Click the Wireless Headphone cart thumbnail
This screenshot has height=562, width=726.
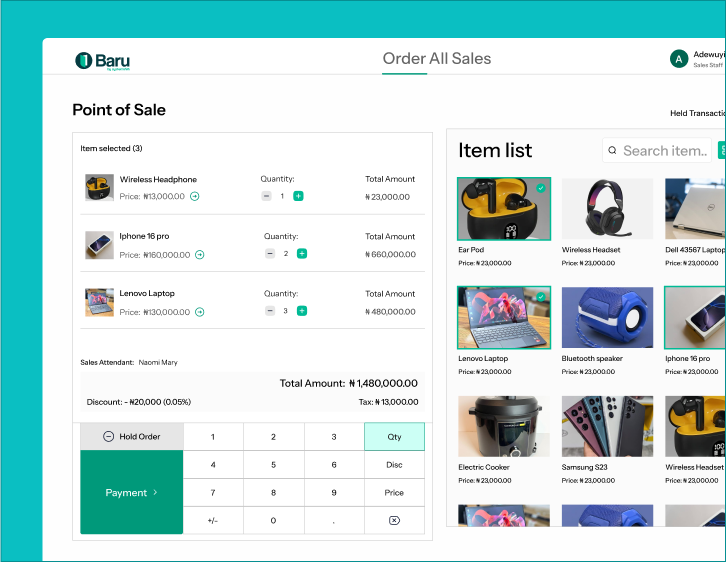[x=99, y=187]
